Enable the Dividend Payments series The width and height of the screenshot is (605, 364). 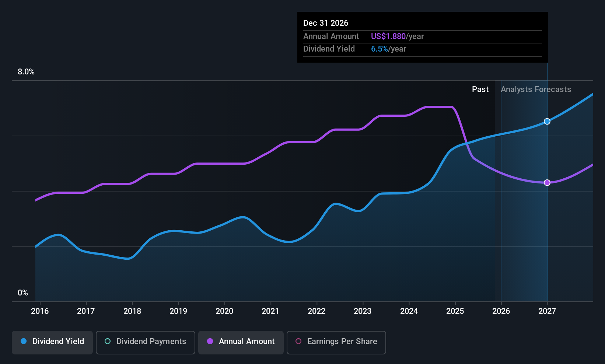tap(146, 342)
